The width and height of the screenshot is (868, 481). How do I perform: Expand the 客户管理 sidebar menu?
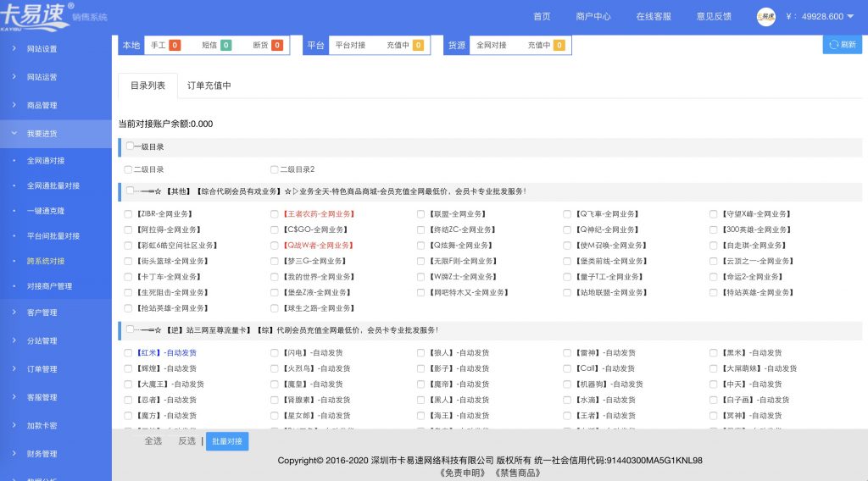(55, 312)
